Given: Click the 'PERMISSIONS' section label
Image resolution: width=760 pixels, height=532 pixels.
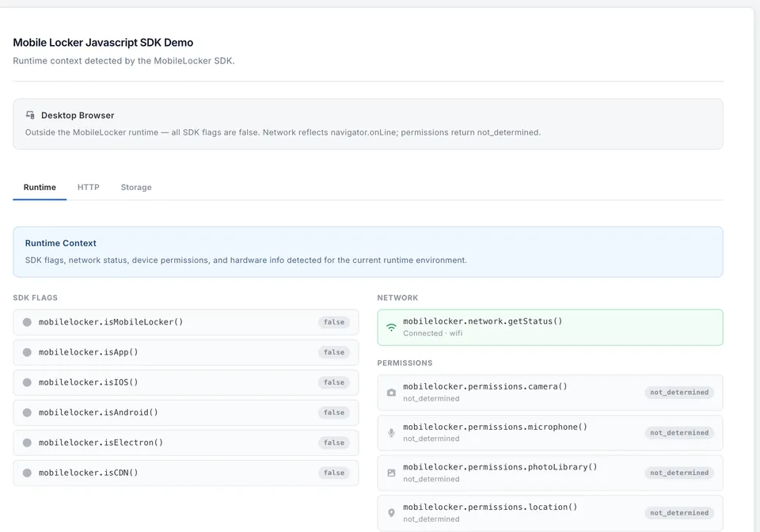Looking at the screenshot, I should point(405,363).
